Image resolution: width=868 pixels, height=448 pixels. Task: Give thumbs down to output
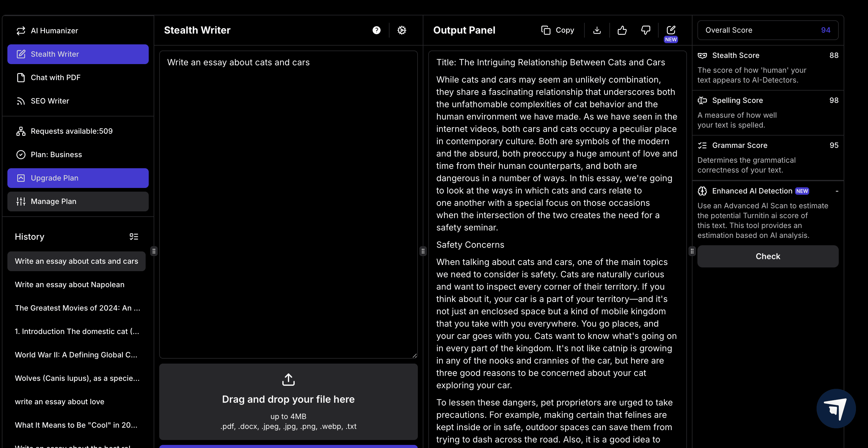(x=645, y=30)
